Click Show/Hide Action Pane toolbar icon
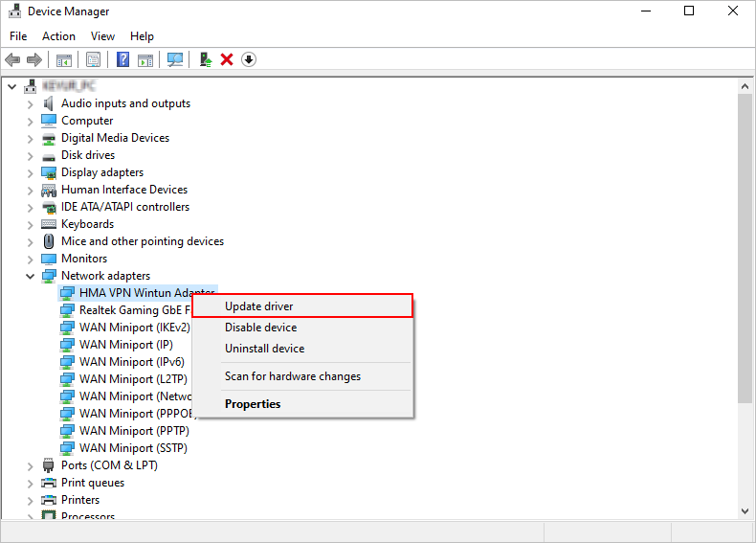 point(145,59)
